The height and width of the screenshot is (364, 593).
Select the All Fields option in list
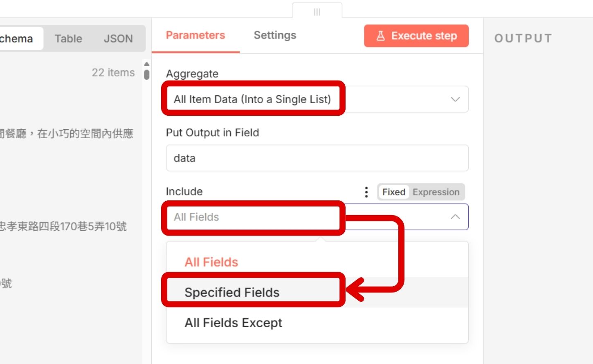pos(211,262)
